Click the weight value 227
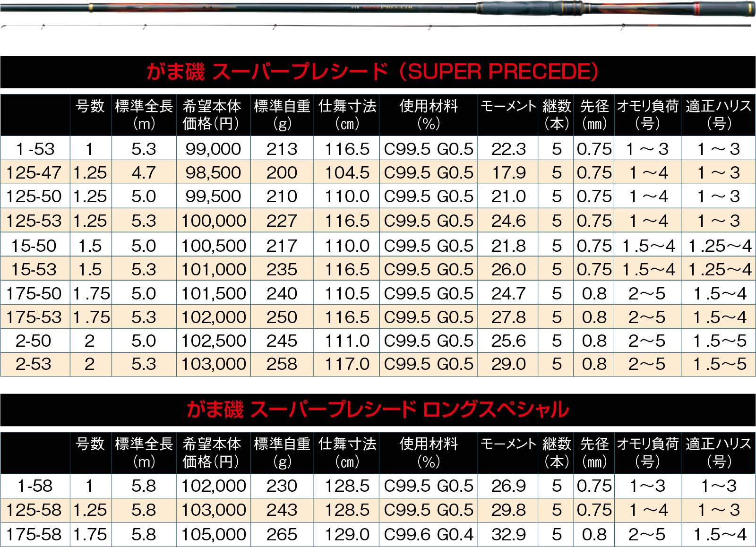 pyautogui.click(x=282, y=221)
